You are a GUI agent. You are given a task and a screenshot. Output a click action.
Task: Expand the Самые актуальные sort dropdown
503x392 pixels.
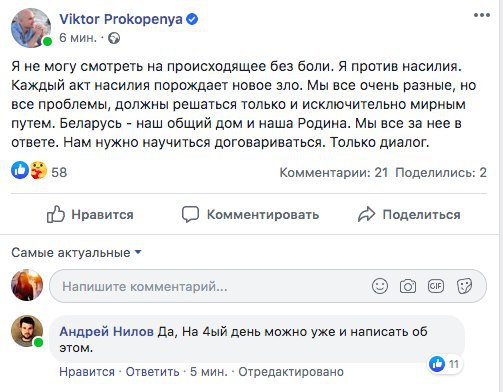[76, 253]
